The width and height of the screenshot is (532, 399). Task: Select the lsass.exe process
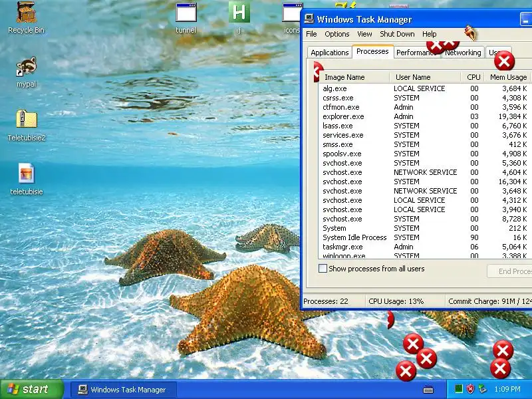[x=425, y=126]
